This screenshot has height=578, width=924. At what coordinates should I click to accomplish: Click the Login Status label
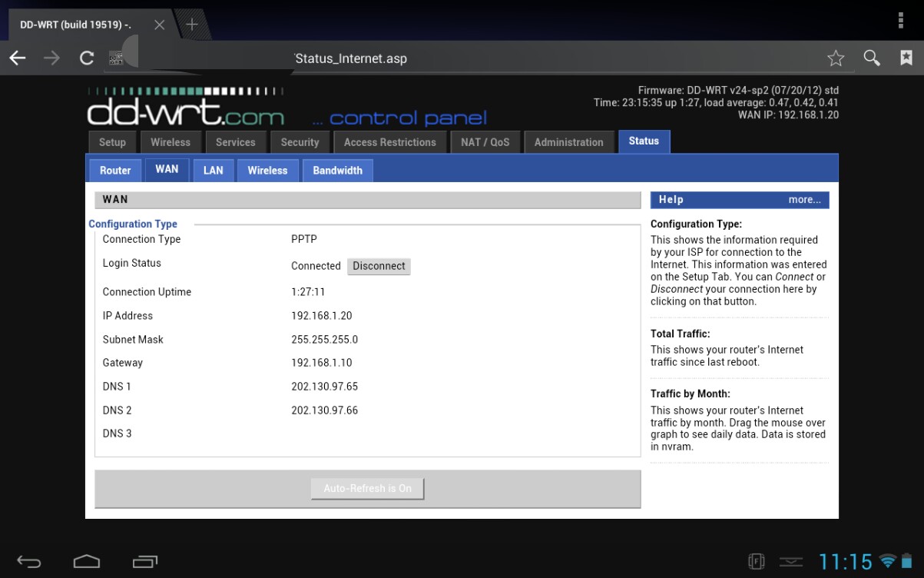click(132, 263)
